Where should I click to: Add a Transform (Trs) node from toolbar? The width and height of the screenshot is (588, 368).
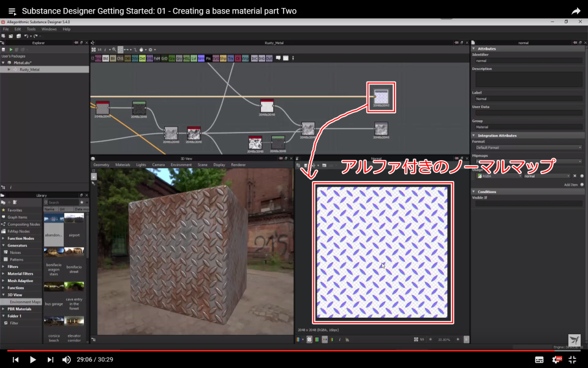231,59
